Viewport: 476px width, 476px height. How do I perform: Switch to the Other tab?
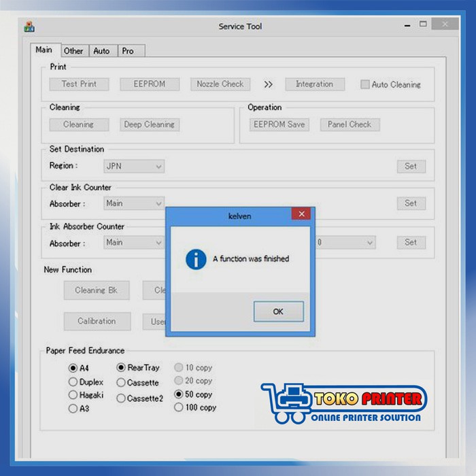click(x=73, y=51)
